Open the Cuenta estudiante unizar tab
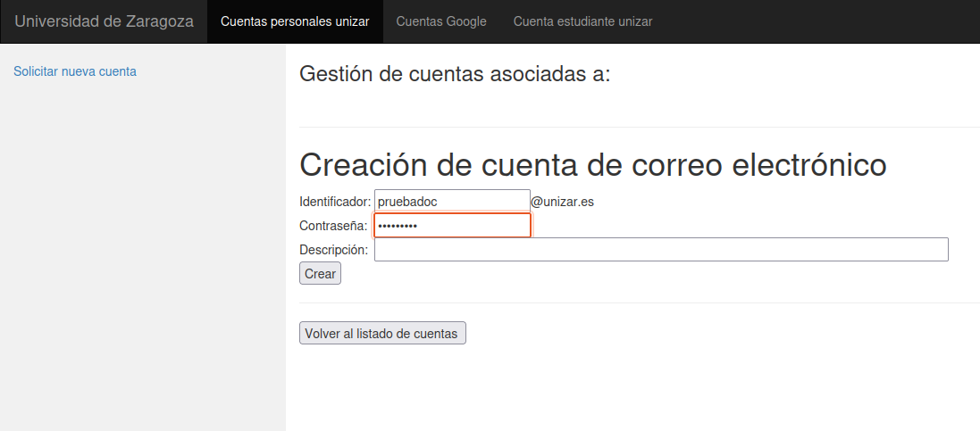Image resolution: width=980 pixels, height=431 pixels. [x=582, y=21]
